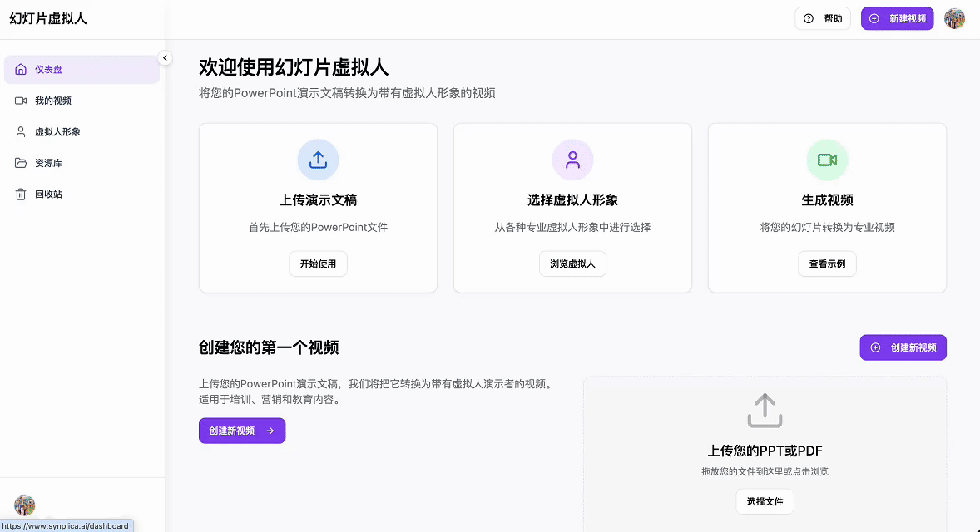Click 创建新视频 button with the arrow

pos(242,431)
